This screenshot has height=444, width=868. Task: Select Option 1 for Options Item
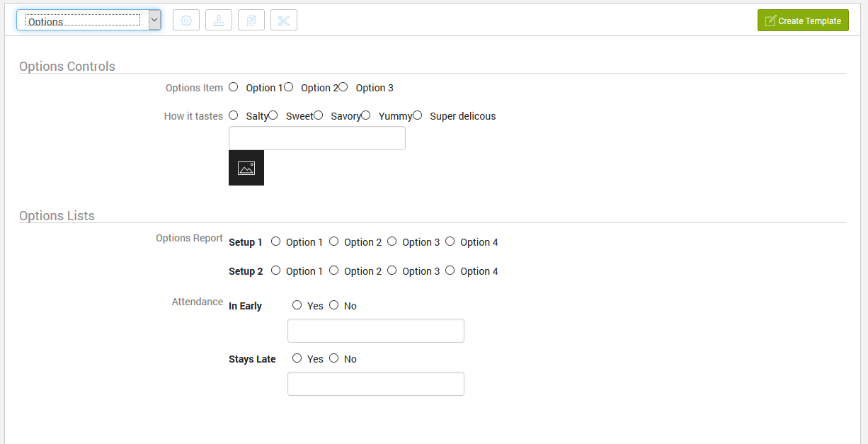(x=234, y=87)
